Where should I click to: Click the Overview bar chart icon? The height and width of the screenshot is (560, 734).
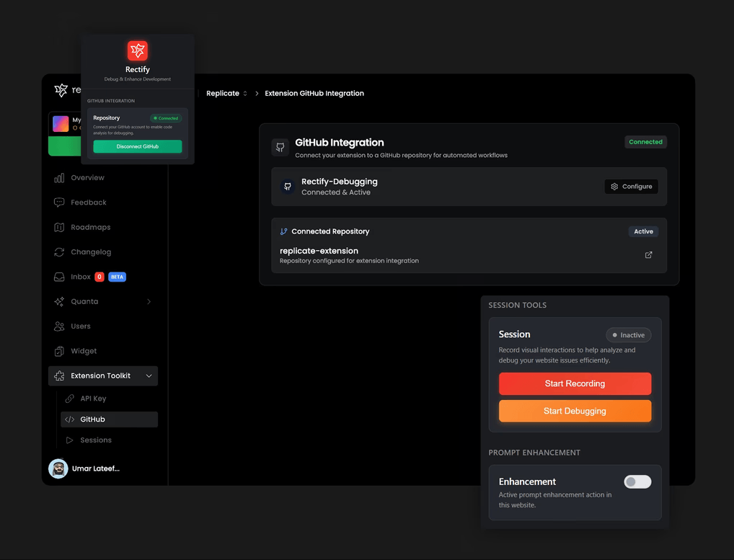[59, 178]
